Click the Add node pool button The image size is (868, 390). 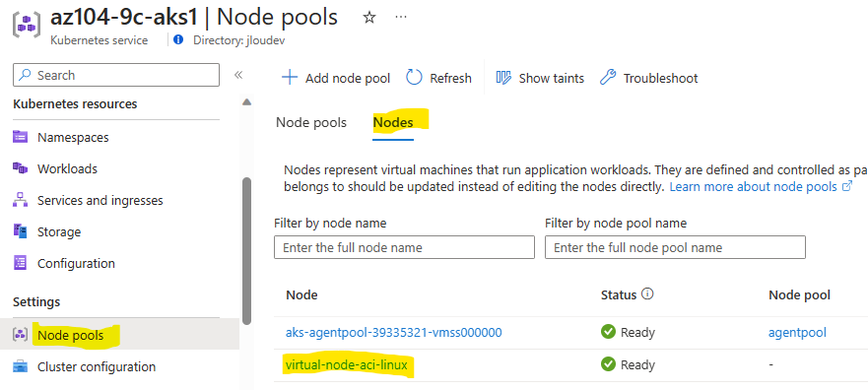point(336,78)
